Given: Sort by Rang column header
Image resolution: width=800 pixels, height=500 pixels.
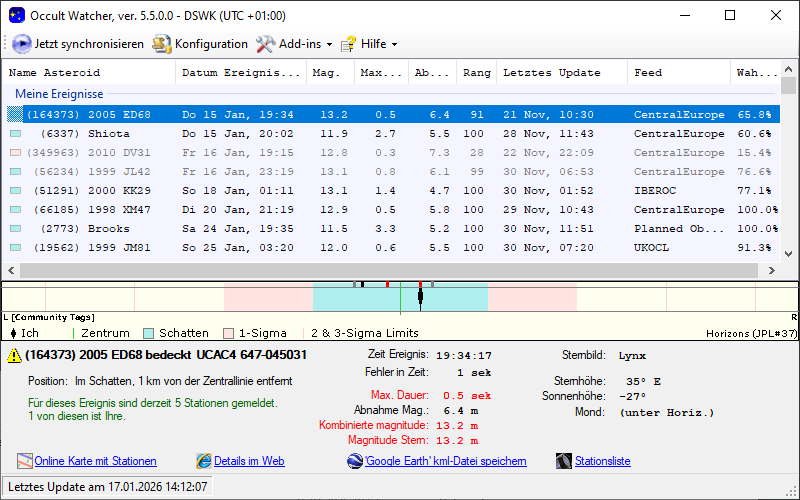Looking at the screenshot, I should click(477, 72).
